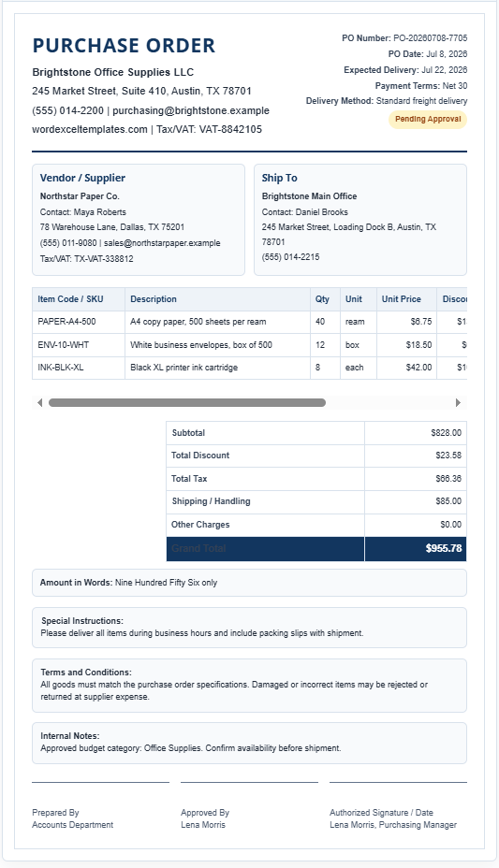Click the wordexceltemplates.com Tax/VAT line

click(147, 129)
